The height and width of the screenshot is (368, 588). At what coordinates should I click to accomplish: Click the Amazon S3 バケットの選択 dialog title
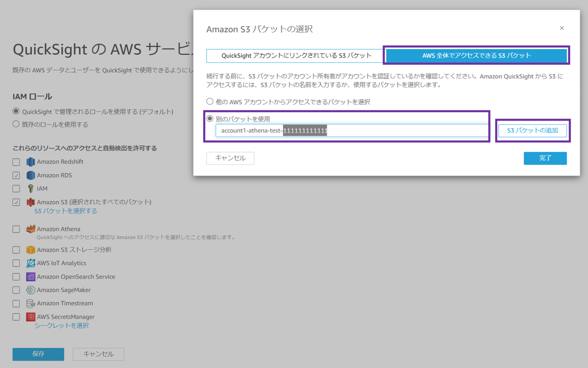(x=259, y=29)
